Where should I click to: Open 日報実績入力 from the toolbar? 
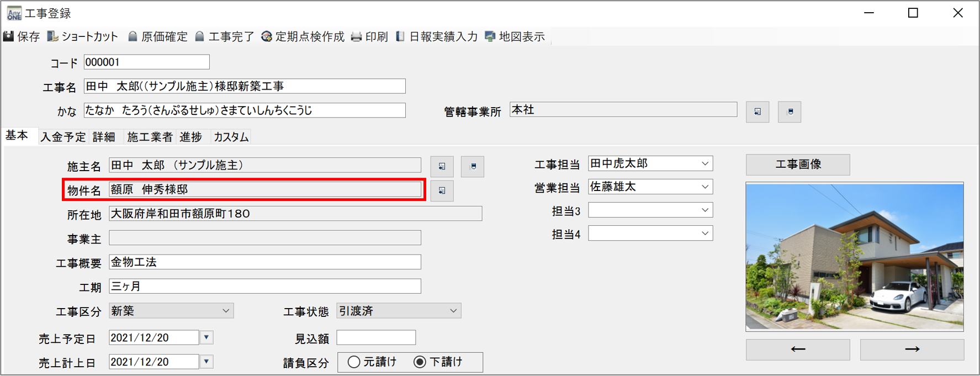click(x=400, y=36)
